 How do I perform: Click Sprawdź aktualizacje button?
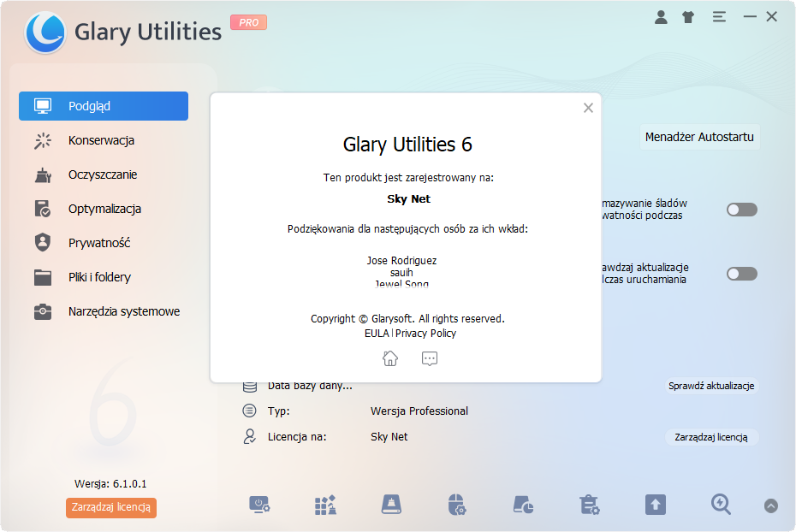(x=711, y=386)
